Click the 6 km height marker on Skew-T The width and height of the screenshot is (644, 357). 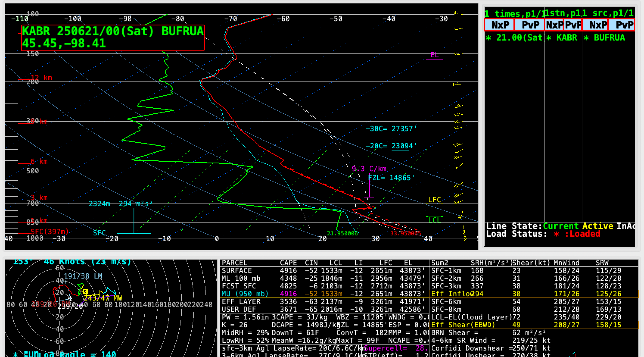(x=39, y=161)
